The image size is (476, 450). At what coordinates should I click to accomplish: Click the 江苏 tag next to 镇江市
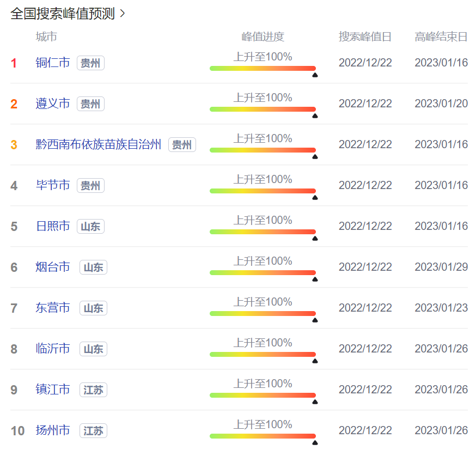[94, 390]
